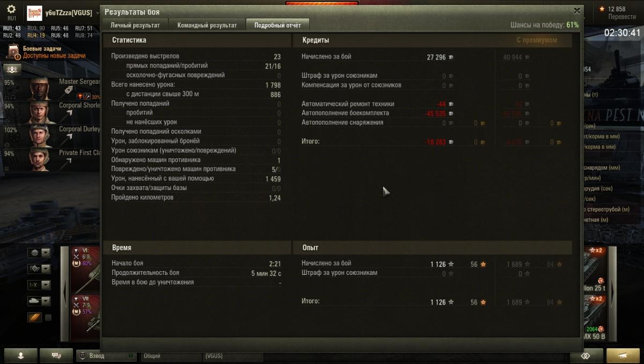This screenshot has width=644, height=364.
Task: Click the gold coin balance icon
Action: pos(601,9)
